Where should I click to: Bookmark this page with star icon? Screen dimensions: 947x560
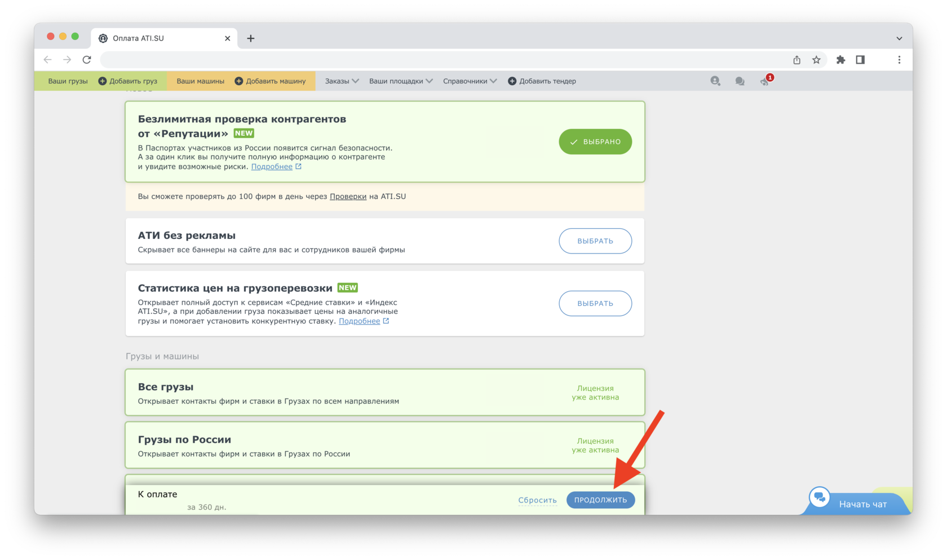tap(816, 60)
